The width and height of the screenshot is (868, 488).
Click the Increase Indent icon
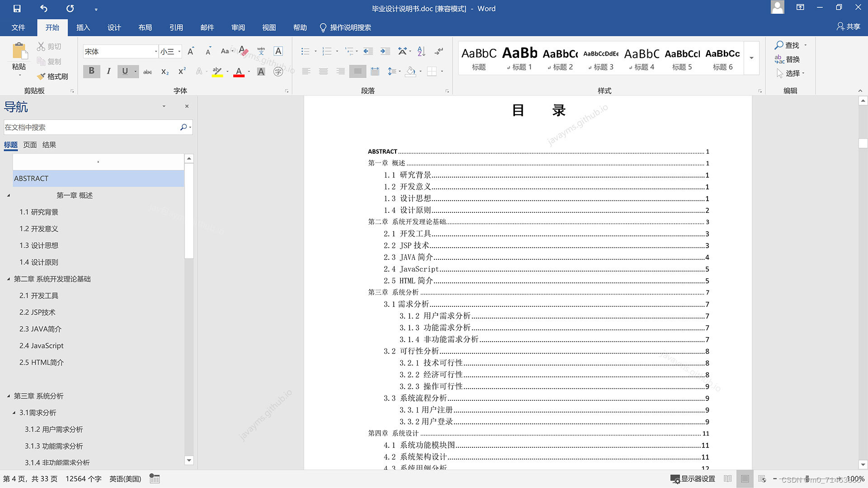click(385, 51)
